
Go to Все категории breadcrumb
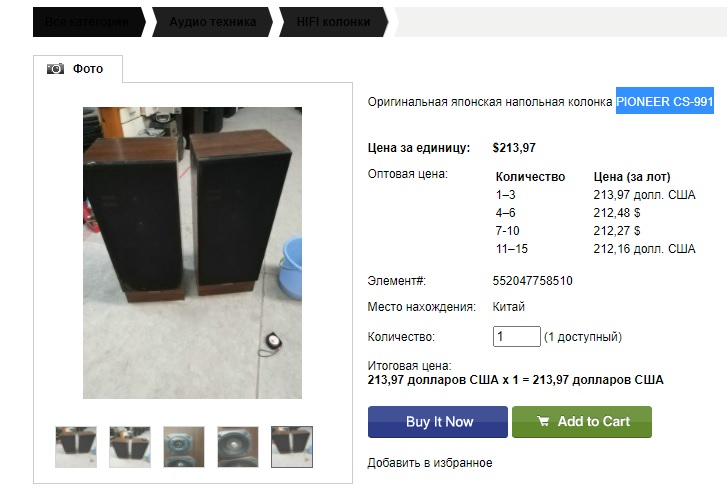(88, 22)
